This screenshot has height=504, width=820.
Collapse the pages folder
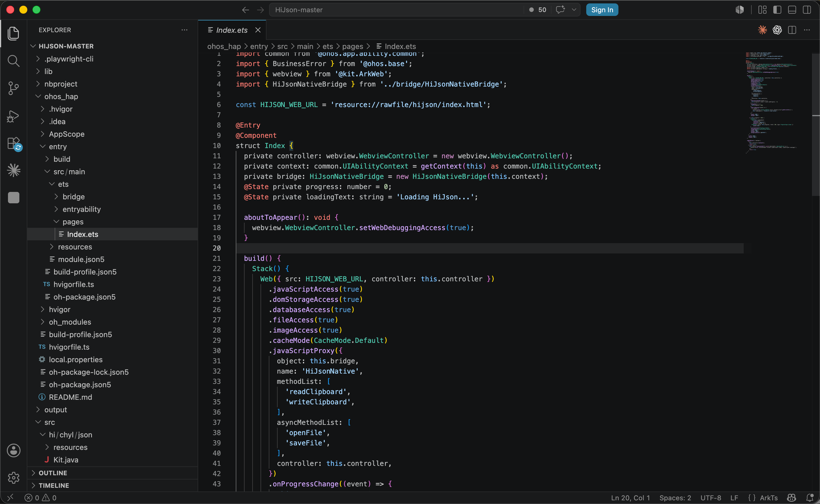pos(113,222)
